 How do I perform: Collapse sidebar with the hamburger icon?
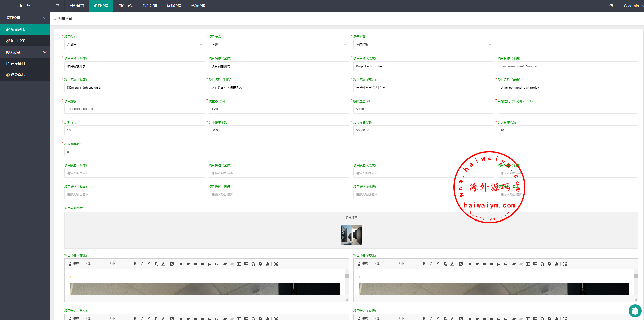click(57, 6)
